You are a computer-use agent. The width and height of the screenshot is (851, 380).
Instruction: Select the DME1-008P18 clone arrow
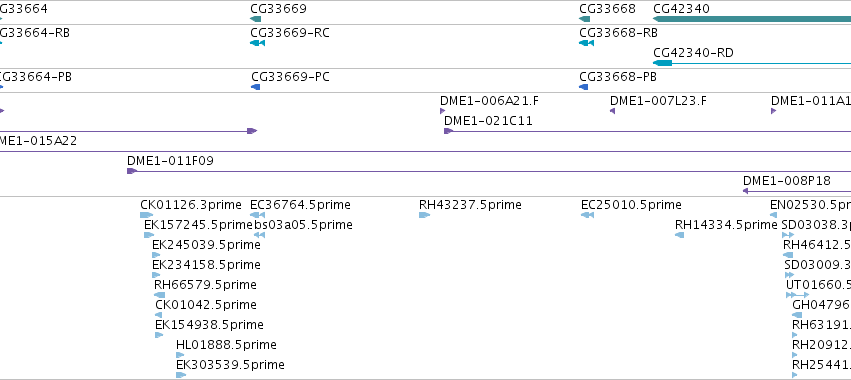click(x=746, y=191)
